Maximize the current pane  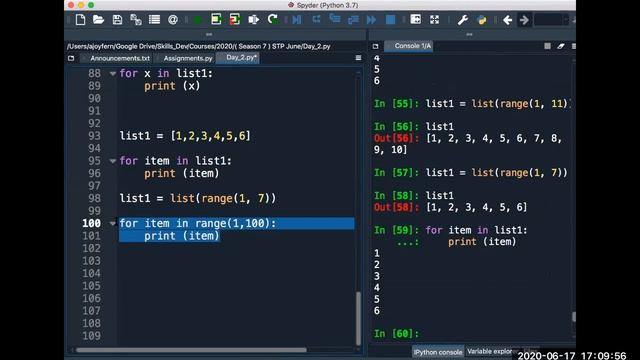[x=416, y=19]
